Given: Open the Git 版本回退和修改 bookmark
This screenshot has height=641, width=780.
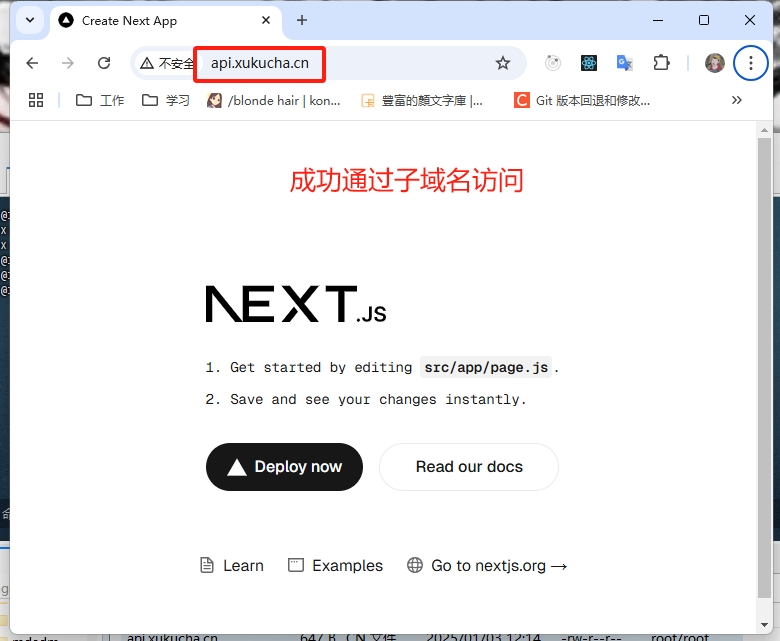Looking at the screenshot, I should click(x=582, y=100).
